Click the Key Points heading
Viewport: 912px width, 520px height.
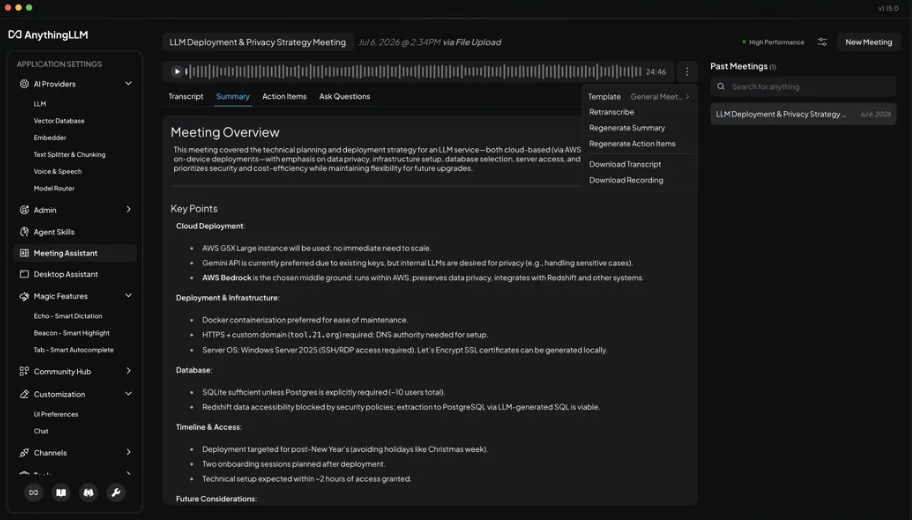tap(194, 208)
